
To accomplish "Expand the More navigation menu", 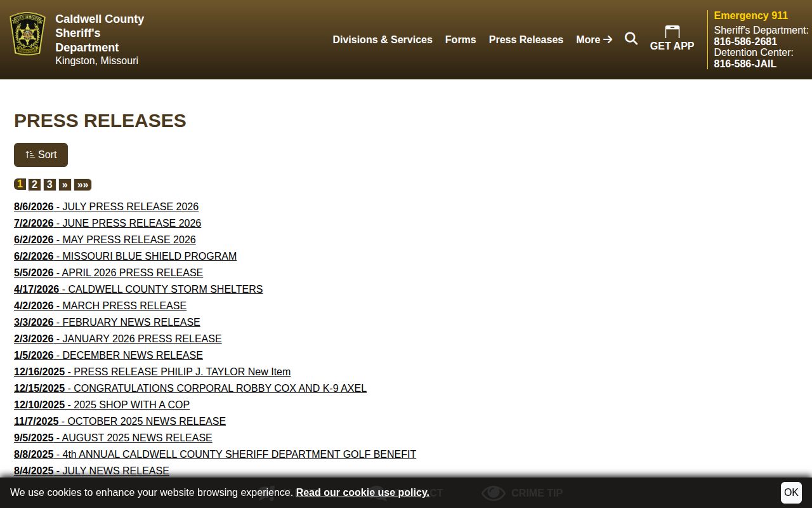I will tap(594, 39).
